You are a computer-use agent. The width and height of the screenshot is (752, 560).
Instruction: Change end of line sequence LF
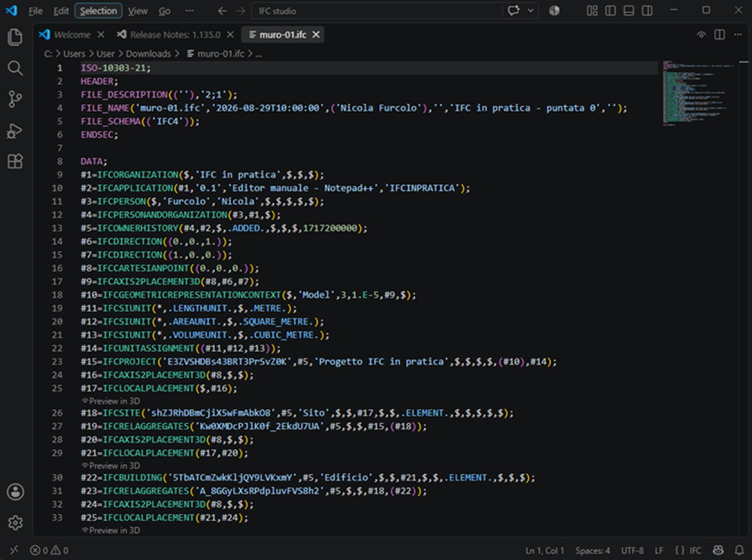659,550
